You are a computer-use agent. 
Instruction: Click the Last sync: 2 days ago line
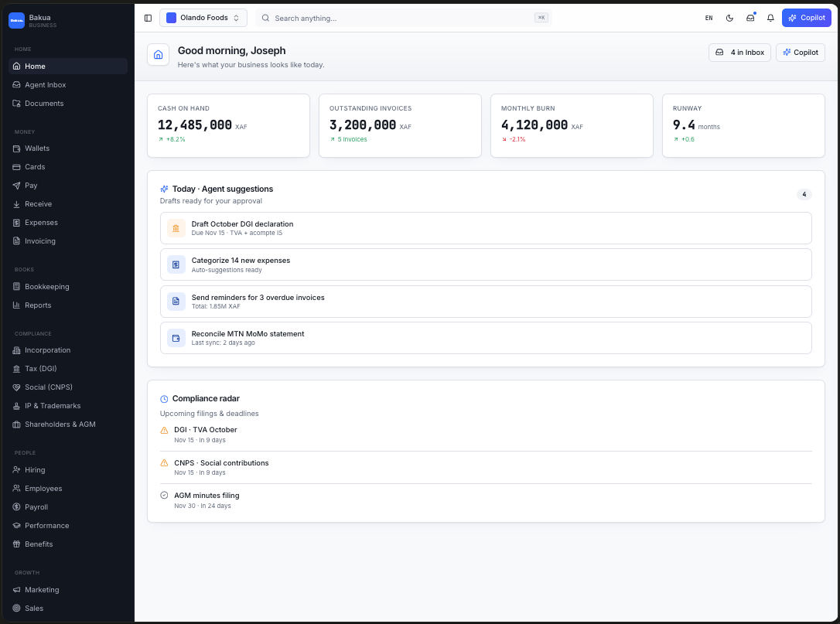pos(224,343)
